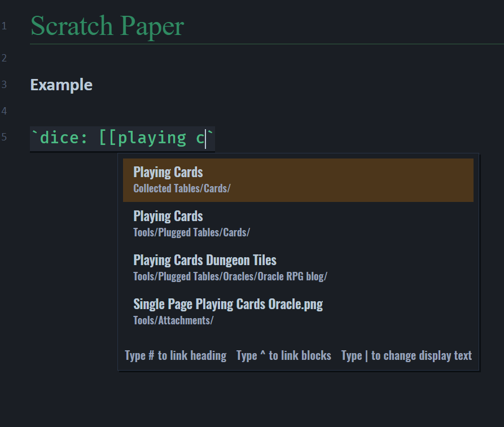Click empty line number 2 in gutter
This screenshot has height=427, width=504.
tap(4, 58)
